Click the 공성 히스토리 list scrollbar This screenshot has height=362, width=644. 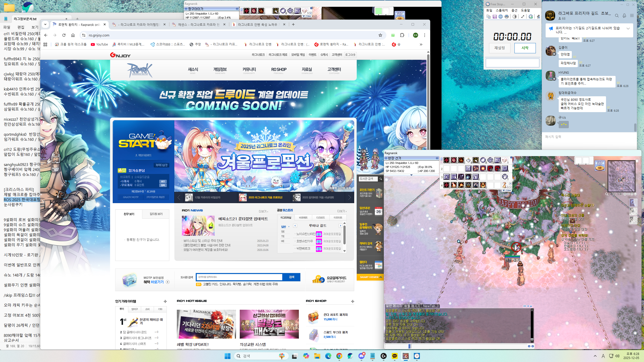pos(344,235)
